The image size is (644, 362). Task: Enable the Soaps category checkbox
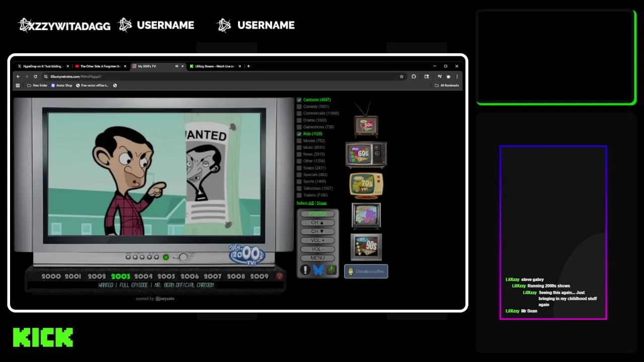point(299,168)
